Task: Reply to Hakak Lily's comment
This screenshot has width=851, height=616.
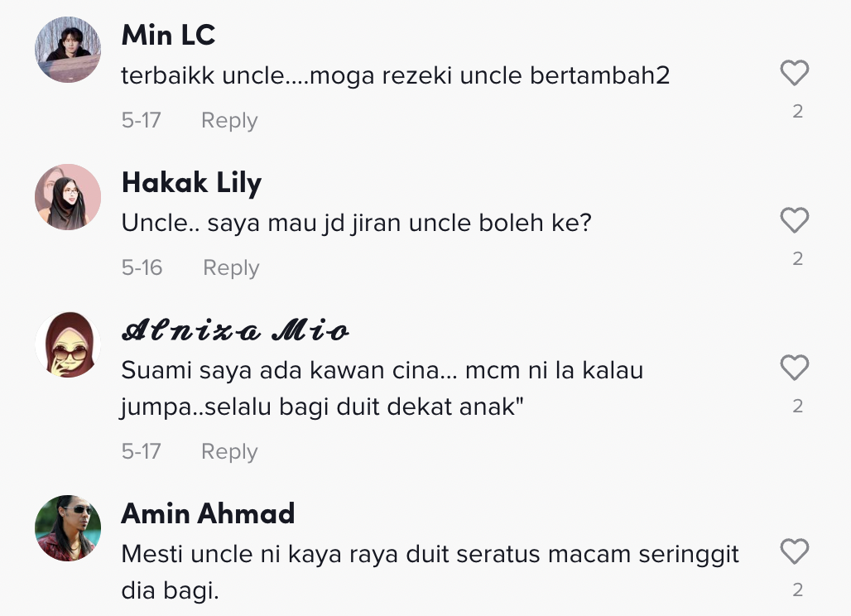Action: (x=231, y=267)
